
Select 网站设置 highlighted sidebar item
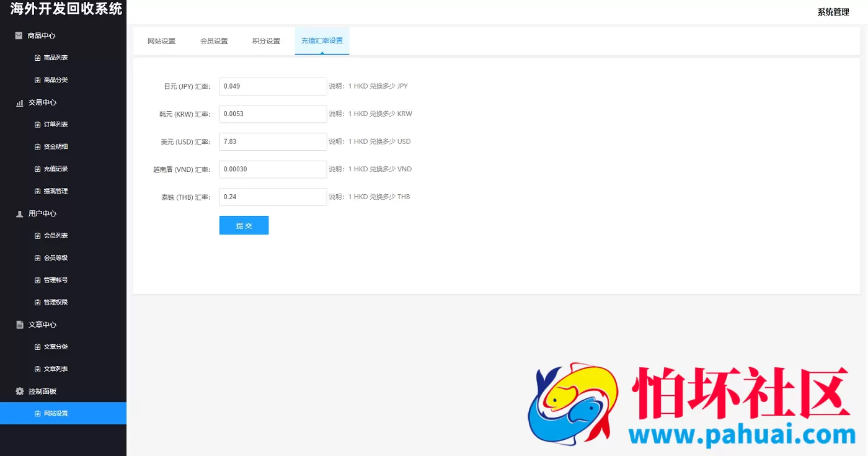(63, 414)
